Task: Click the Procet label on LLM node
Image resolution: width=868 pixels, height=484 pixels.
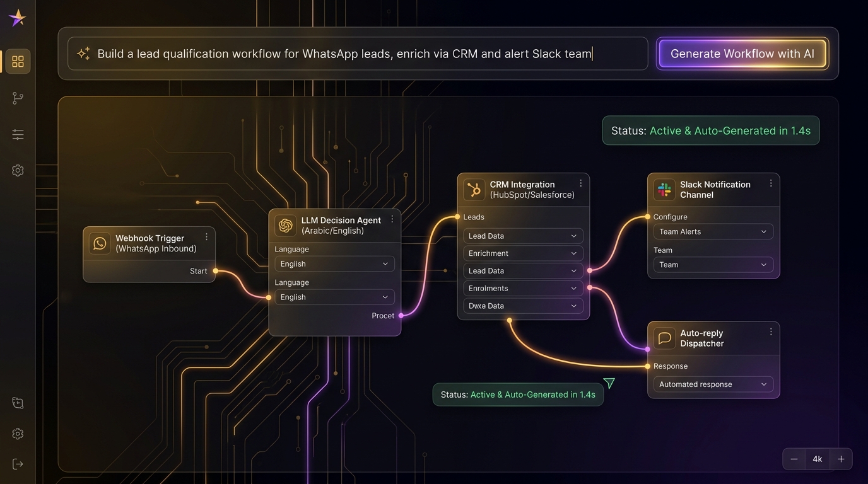Action: (x=383, y=316)
